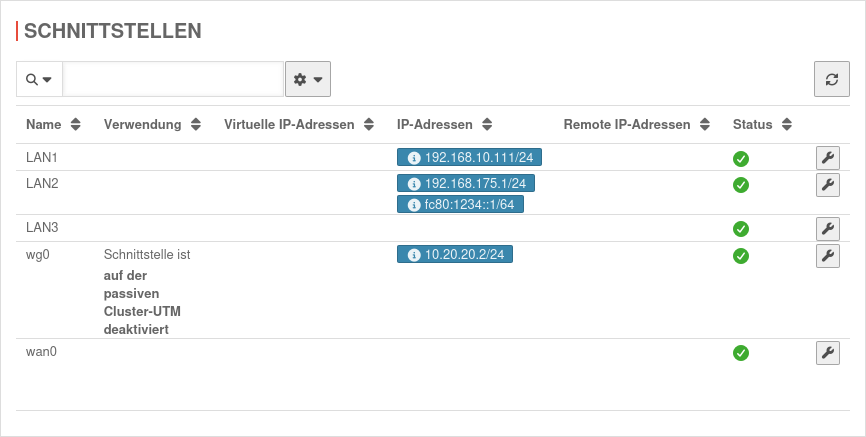Select the 10.20.20.2/24 address badge text
The height and width of the screenshot is (437, 866).
point(464,255)
